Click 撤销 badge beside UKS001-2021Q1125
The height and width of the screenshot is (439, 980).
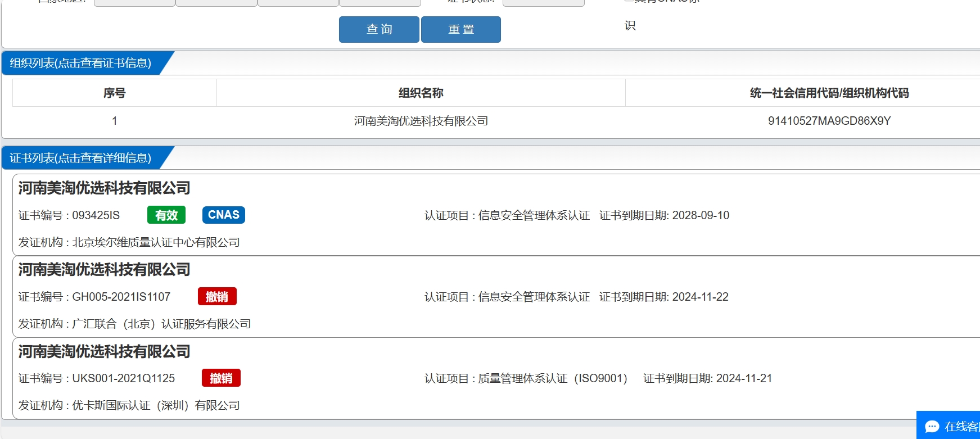click(221, 378)
